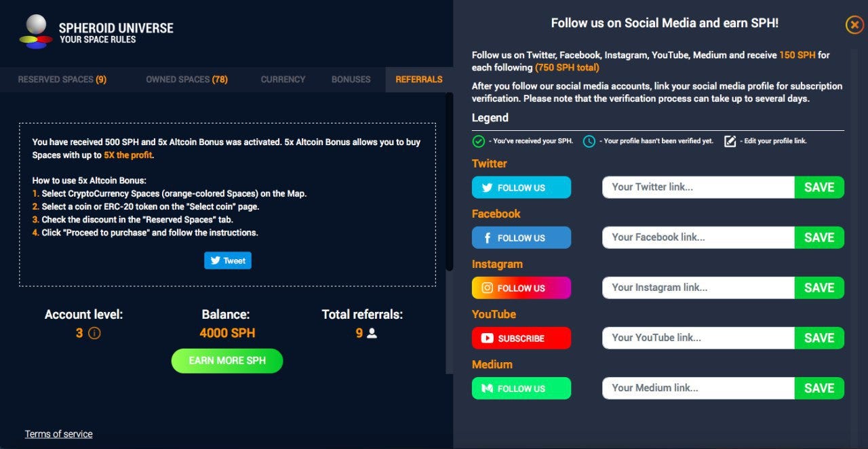Subscribe on YouTube button
The image size is (868, 449).
coord(521,338)
